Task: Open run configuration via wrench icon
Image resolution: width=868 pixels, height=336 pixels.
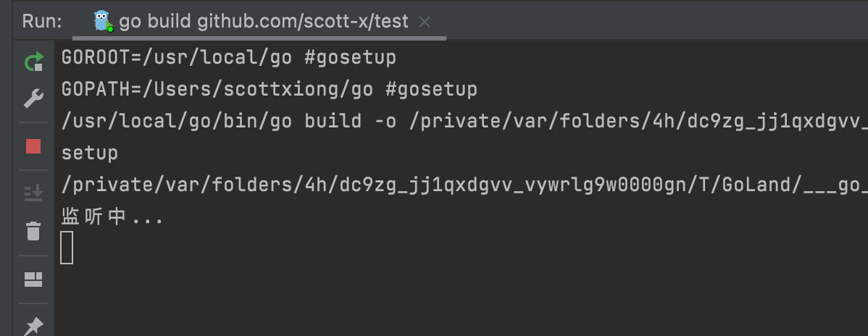Action: (34, 98)
